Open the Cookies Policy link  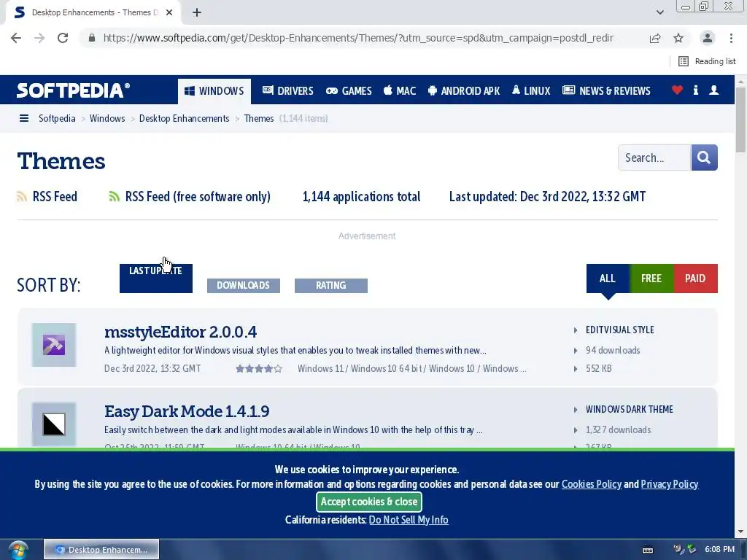coord(591,484)
